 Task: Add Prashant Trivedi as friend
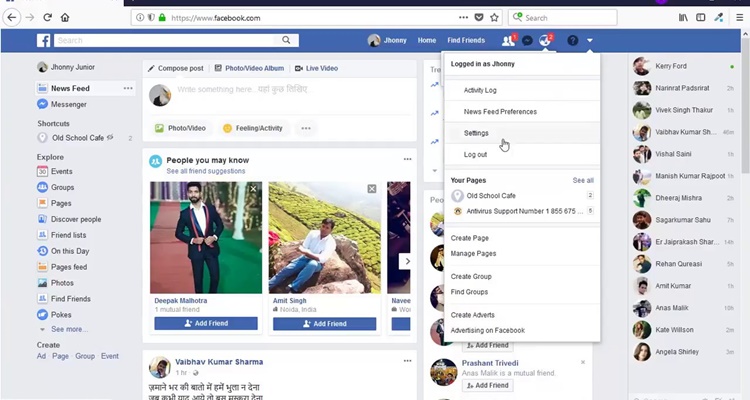point(487,385)
